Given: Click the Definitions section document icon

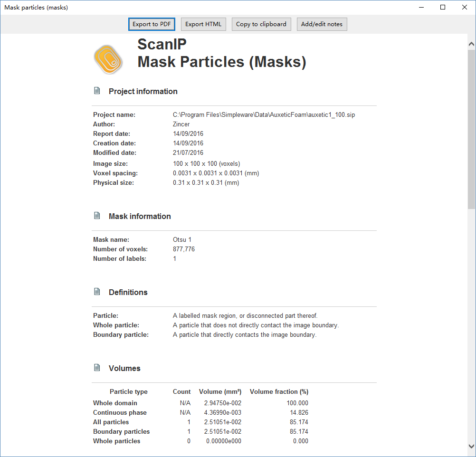Looking at the screenshot, I should pyautogui.click(x=97, y=292).
